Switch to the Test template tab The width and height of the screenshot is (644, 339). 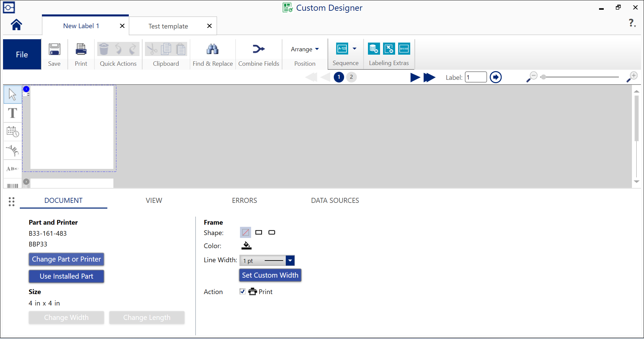click(168, 26)
